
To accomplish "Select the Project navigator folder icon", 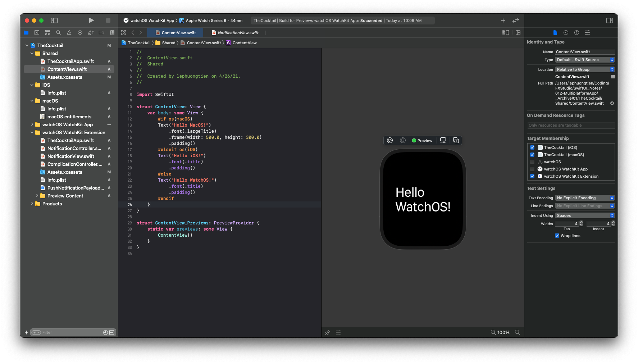I will click(x=26, y=33).
